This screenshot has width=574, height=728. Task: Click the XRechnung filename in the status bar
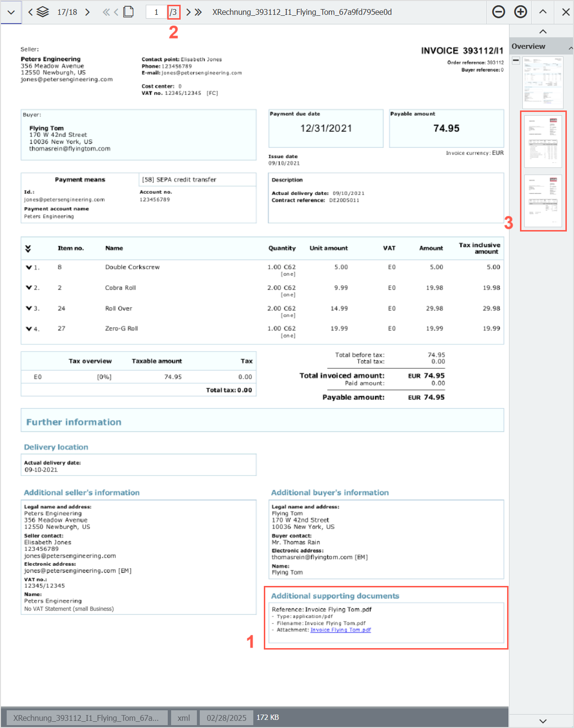click(88, 717)
